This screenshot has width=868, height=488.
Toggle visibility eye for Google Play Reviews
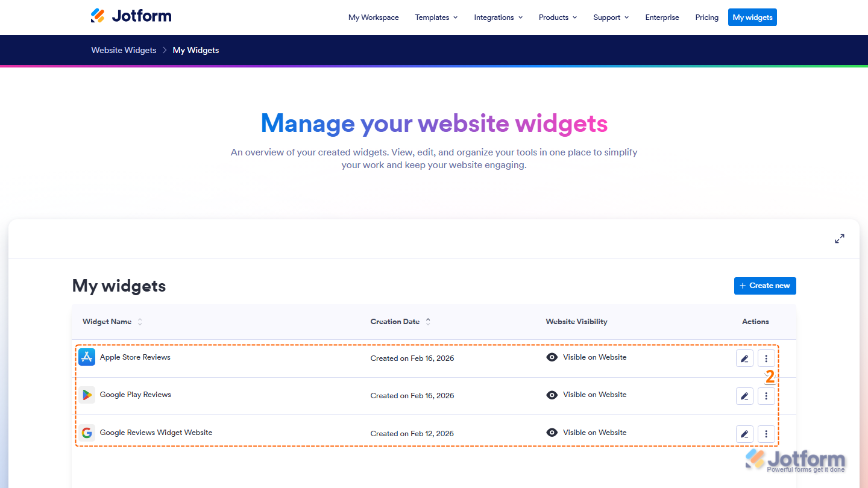tap(552, 394)
